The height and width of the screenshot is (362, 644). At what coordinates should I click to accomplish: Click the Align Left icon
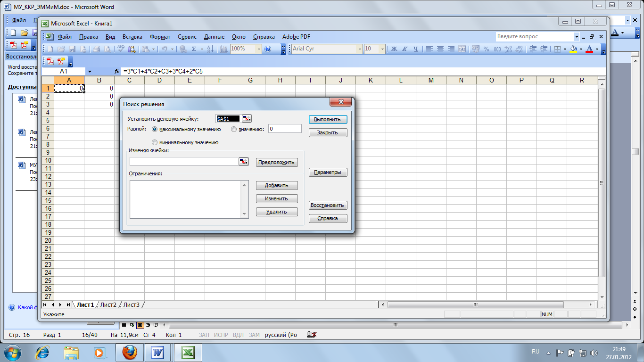click(x=429, y=49)
